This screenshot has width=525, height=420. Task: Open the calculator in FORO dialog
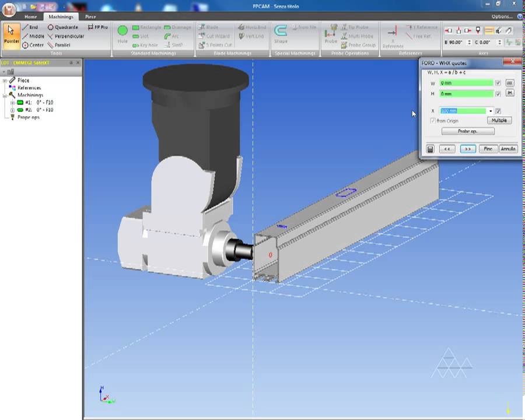tap(430, 149)
